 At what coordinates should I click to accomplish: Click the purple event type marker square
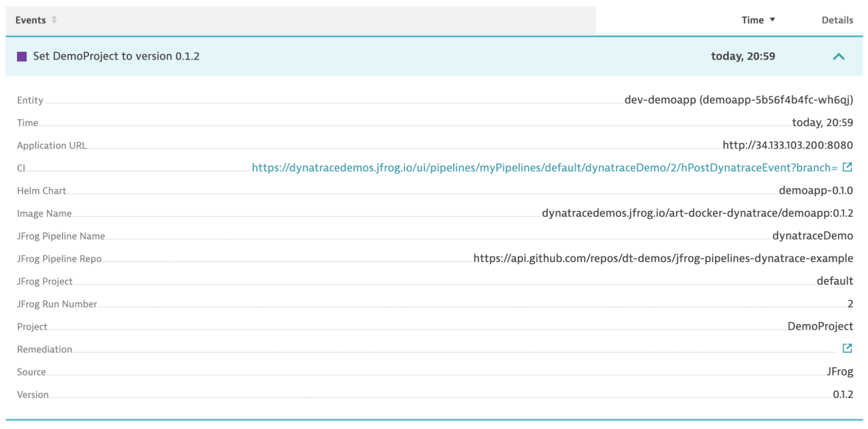click(x=21, y=56)
